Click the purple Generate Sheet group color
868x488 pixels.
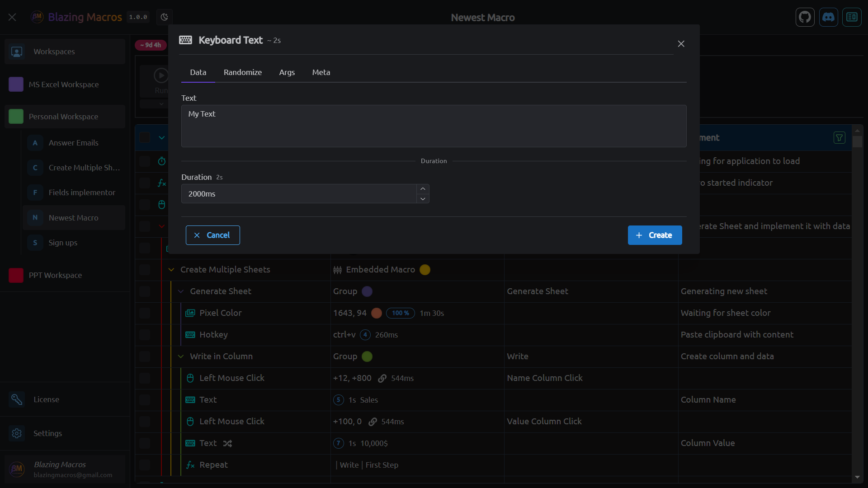[367, 291]
